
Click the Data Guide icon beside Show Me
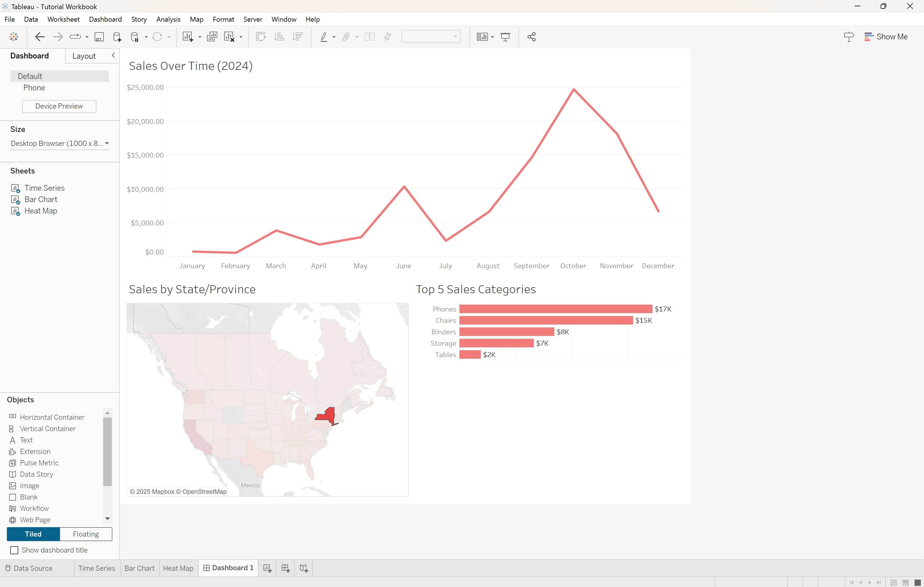click(849, 37)
